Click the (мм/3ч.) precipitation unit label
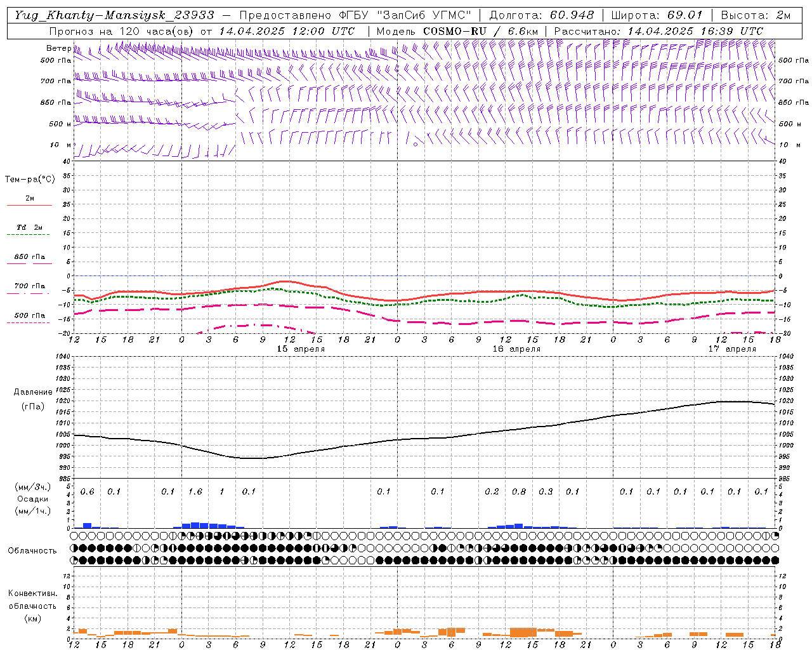The width and height of the screenshot is (812, 650). click(33, 487)
